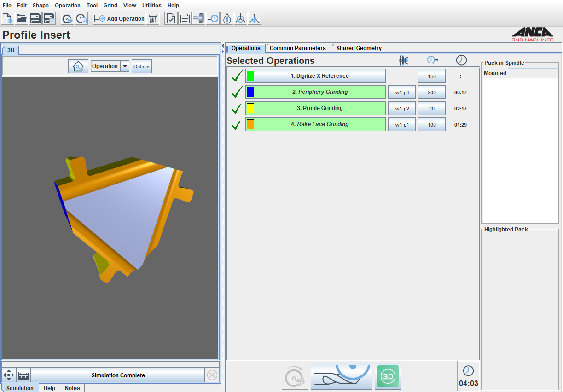Click the 3D simulation button at the bottom

(x=388, y=376)
